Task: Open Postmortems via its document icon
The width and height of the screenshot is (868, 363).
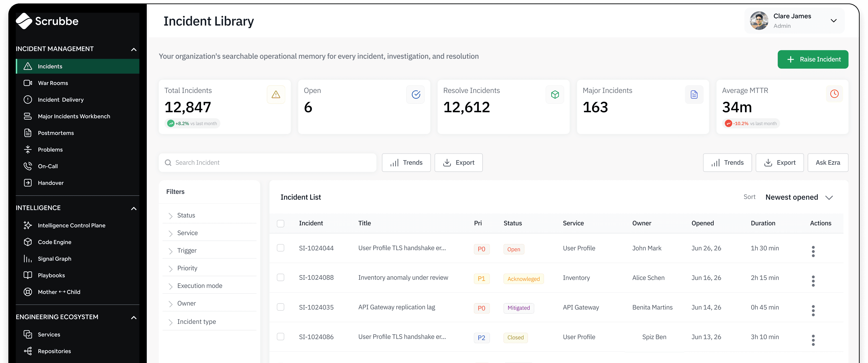Action: [x=28, y=133]
